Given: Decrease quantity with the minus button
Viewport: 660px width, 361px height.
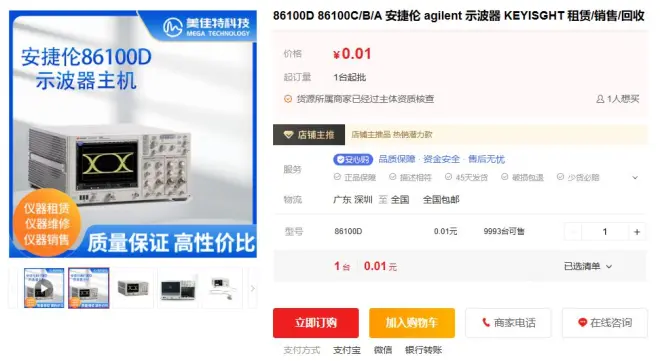Looking at the screenshot, I should point(573,232).
